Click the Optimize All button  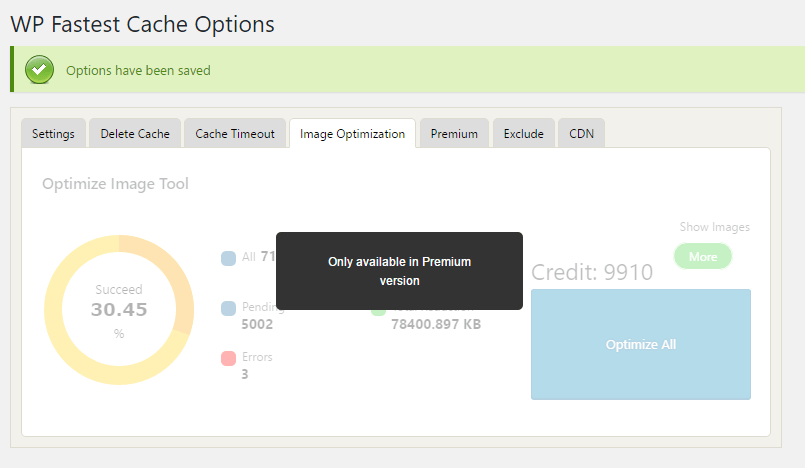point(641,344)
